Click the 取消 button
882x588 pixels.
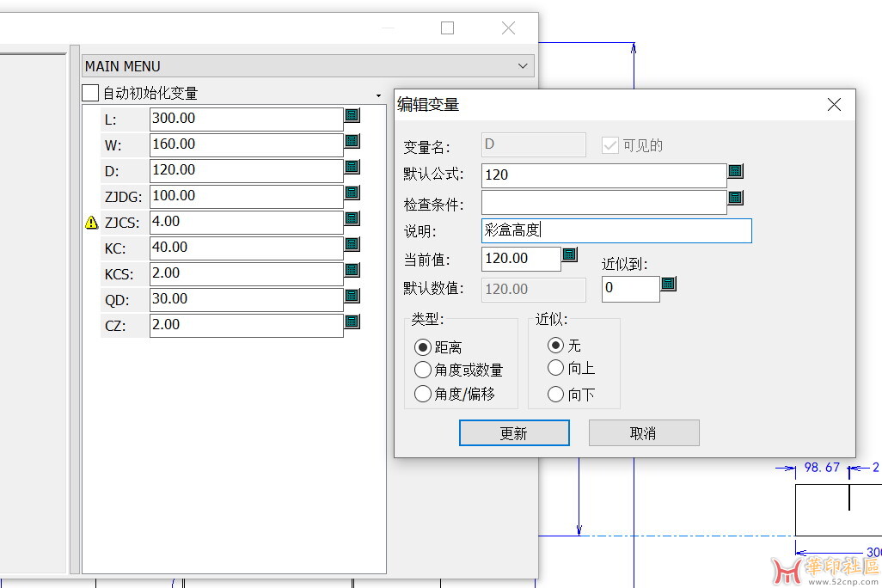click(643, 433)
